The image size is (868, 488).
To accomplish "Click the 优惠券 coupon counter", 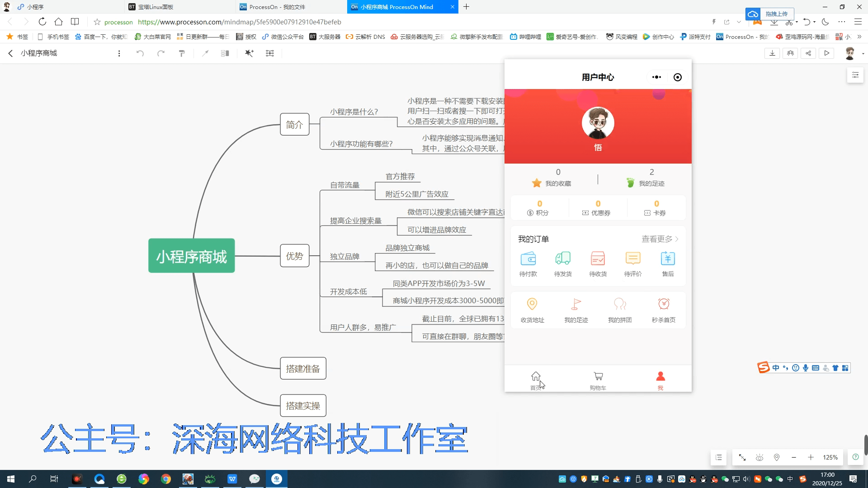I will click(x=597, y=208).
